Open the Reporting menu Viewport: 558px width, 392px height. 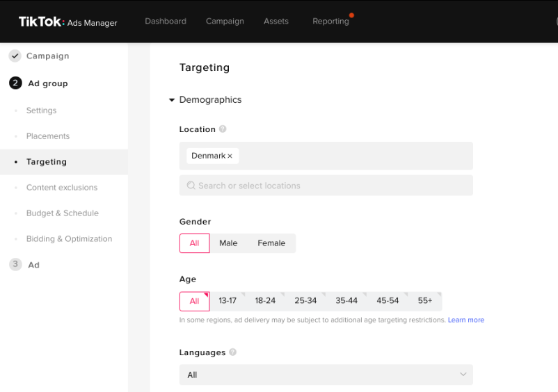(331, 22)
